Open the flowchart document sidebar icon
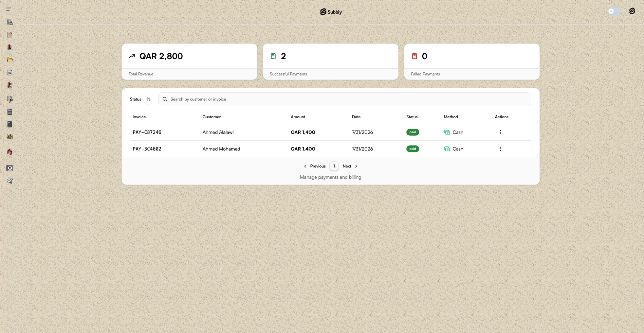 (x=10, y=72)
